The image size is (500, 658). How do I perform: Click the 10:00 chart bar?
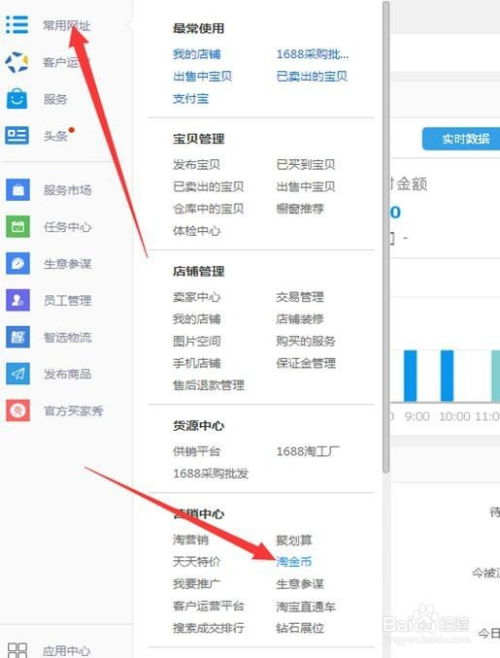[447, 376]
